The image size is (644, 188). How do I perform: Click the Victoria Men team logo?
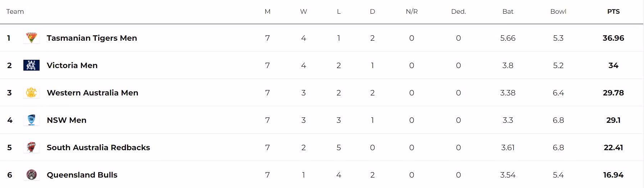pos(31,65)
